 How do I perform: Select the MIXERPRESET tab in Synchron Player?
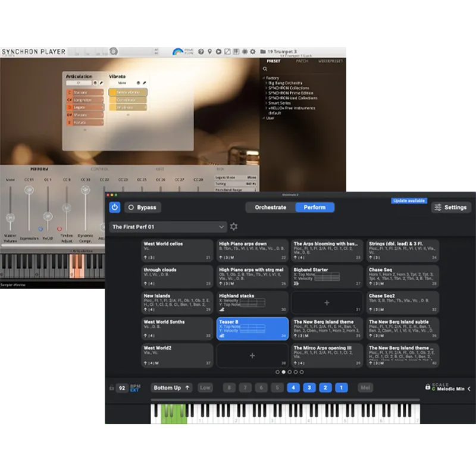pos(331,61)
